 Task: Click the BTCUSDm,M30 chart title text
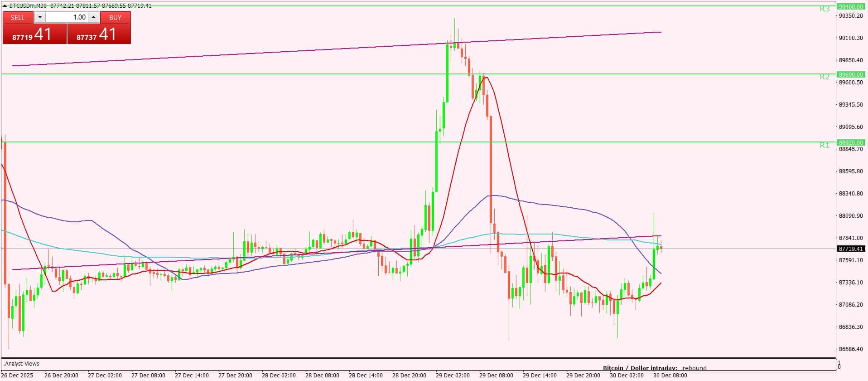click(x=28, y=6)
